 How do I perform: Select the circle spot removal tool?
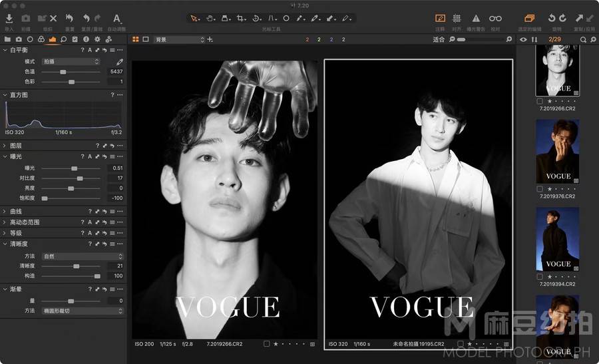pyautogui.click(x=286, y=18)
